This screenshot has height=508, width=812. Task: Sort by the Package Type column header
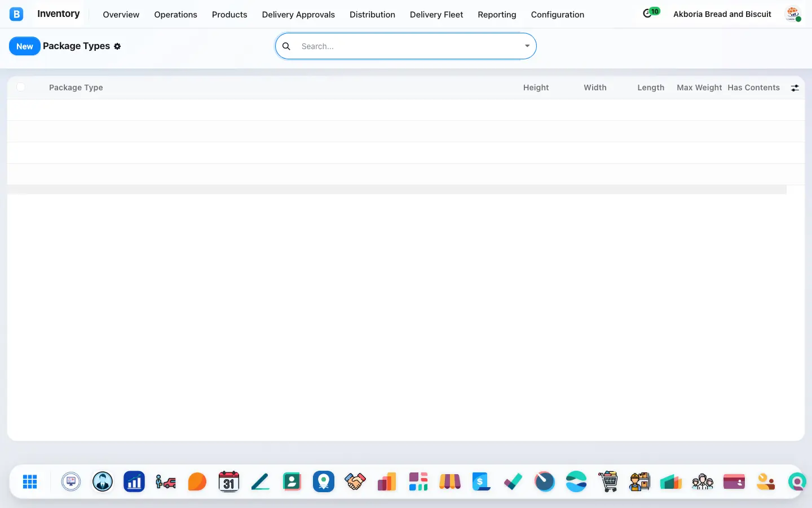tap(76, 87)
